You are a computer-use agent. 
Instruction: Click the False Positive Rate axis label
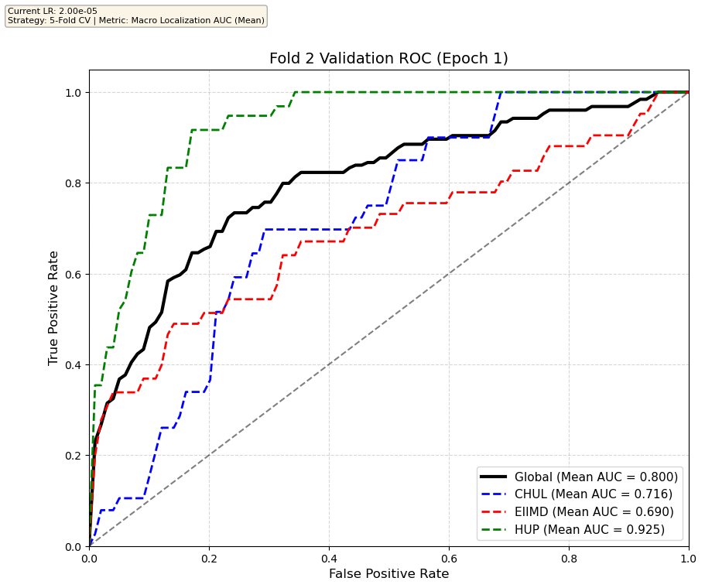click(x=388, y=574)
